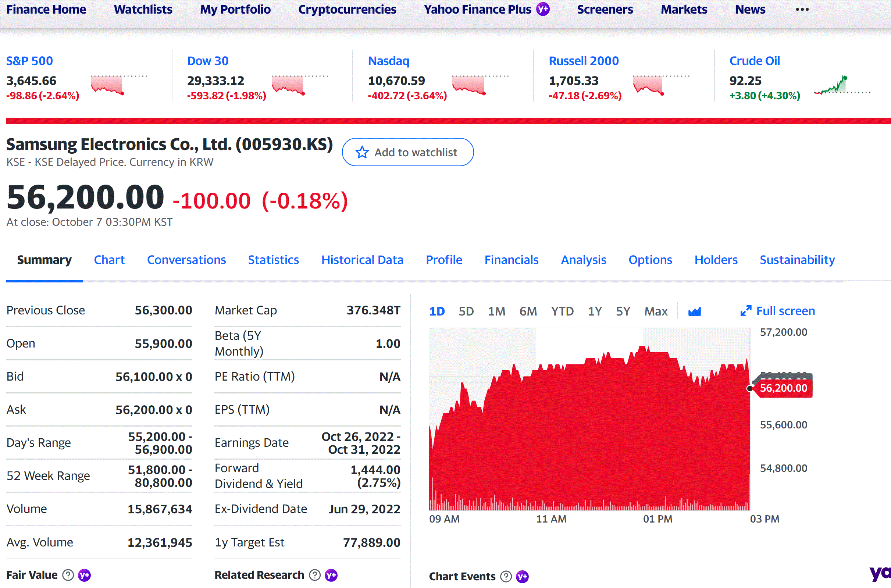
Task: Open the News menu
Action: (750, 9)
